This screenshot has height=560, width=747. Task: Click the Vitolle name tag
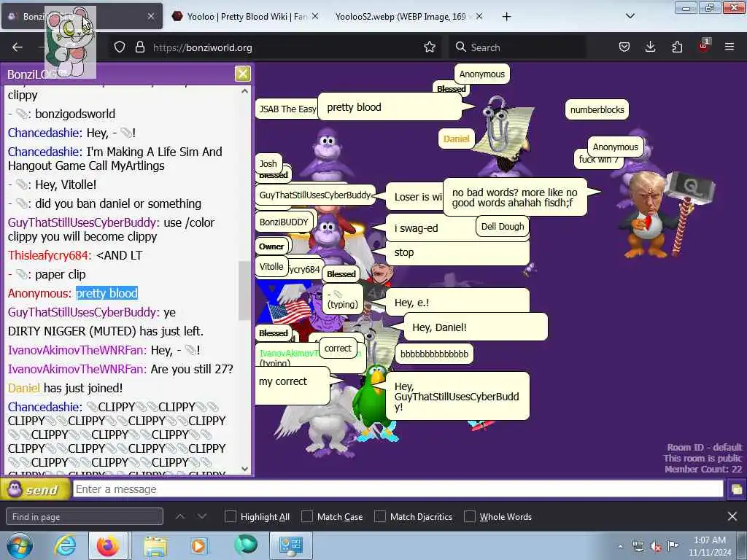click(x=271, y=267)
